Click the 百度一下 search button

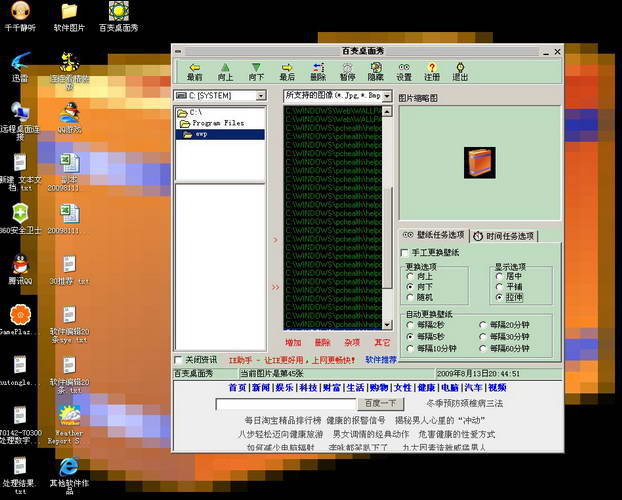pyautogui.click(x=381, y=404)
